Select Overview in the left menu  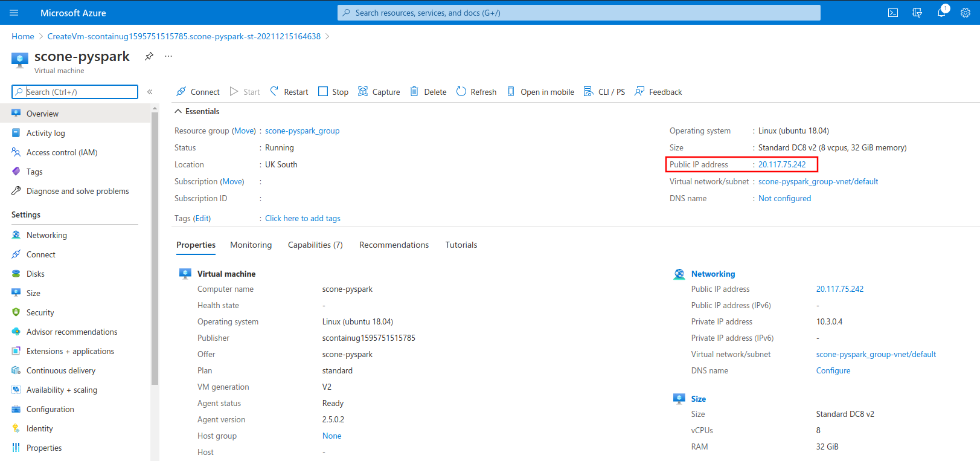tap(75, 114)
